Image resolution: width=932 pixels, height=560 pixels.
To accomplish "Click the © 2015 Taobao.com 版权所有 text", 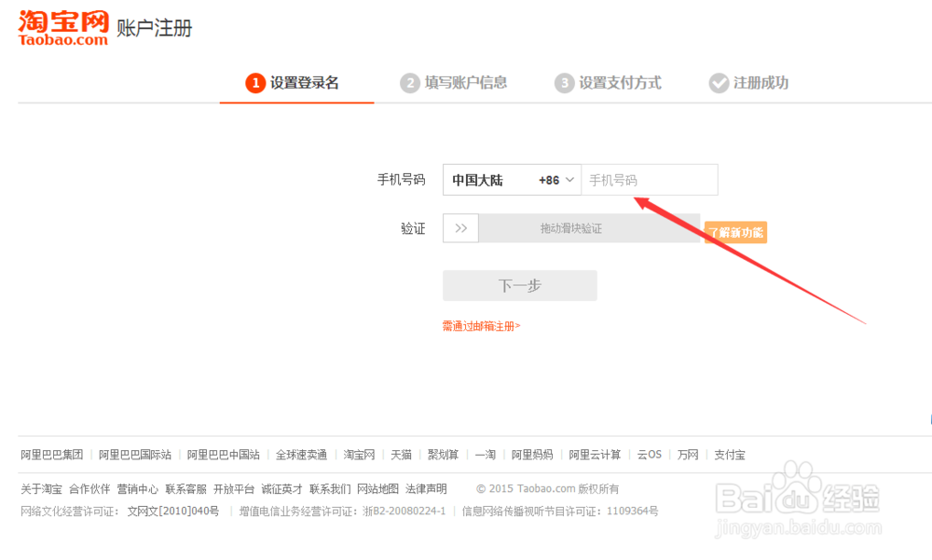I will pos(547,488).
